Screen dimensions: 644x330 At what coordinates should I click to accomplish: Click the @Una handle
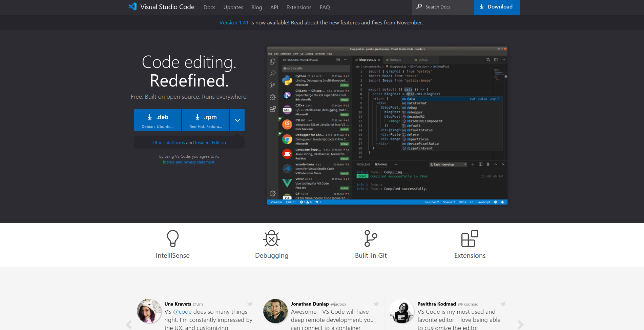tap(198, 304)
